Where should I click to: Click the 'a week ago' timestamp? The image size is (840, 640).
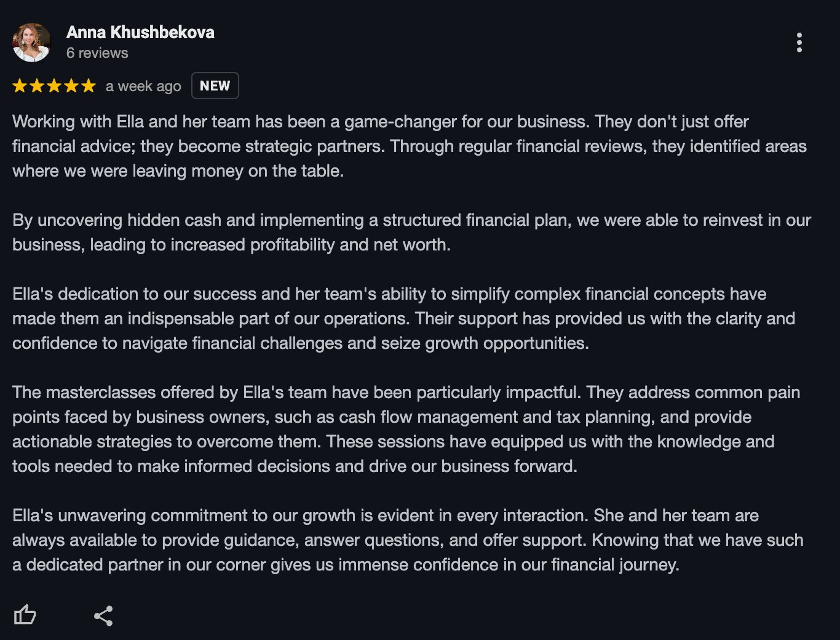pyautogui.click(x=143, y=86)
